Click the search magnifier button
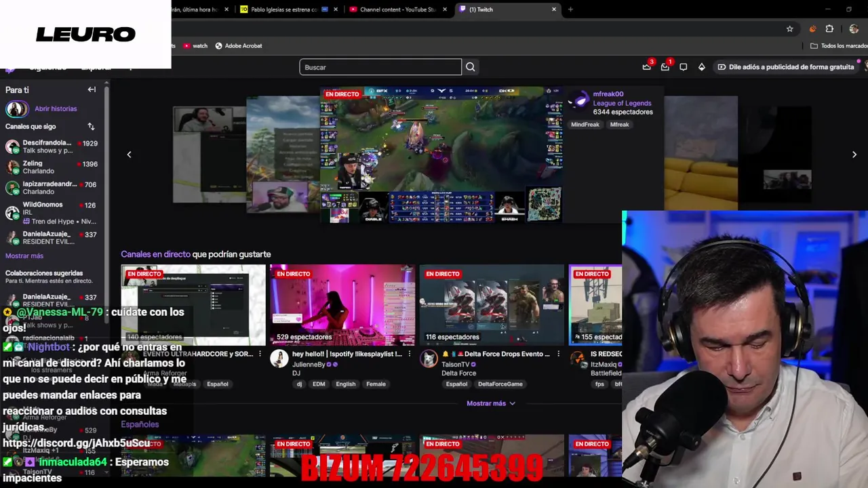The image size is (868, 488). (470, 67)
